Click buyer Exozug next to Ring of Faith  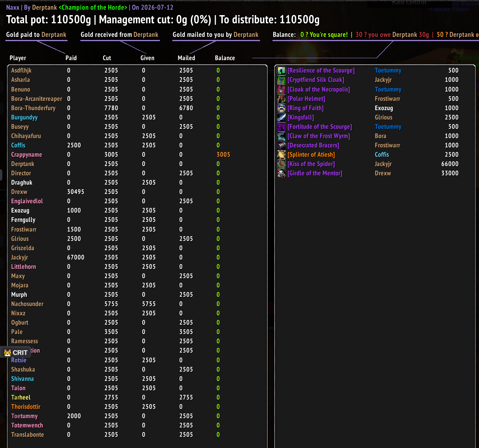click(x=384, y=108)
